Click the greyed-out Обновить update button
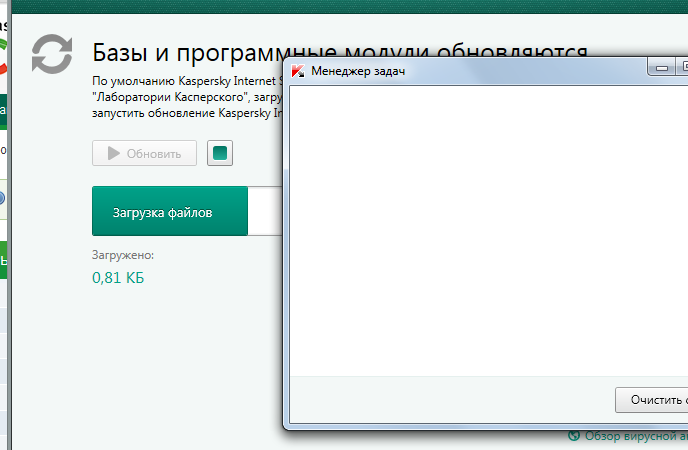 coord(144,153)
